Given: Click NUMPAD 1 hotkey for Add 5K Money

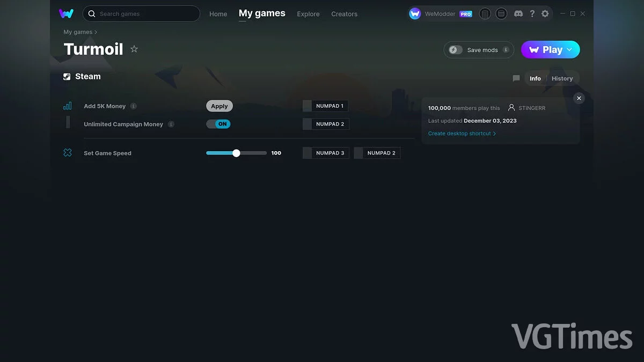Looking at the screenshot, I should coord(325,106).
